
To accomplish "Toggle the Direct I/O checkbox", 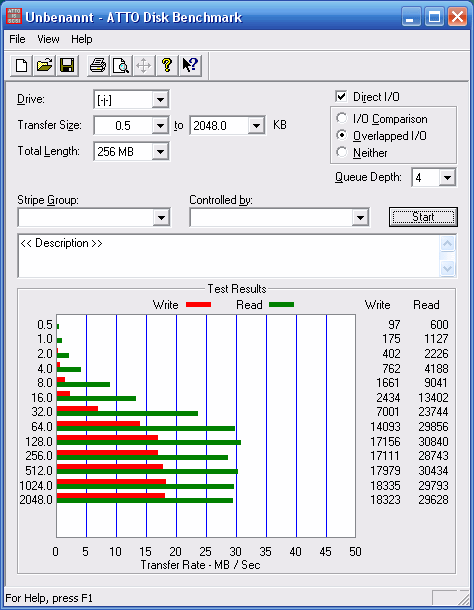I will [341, 96].
